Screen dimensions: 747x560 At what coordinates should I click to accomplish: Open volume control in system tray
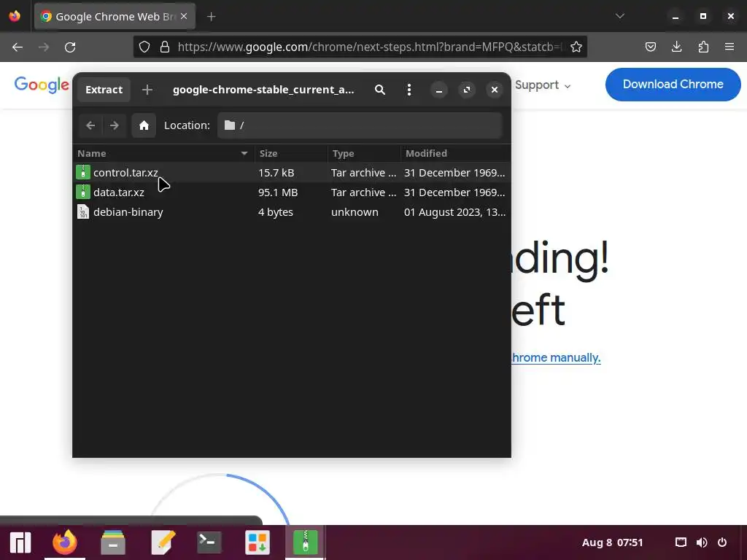[x=701, y=542]
